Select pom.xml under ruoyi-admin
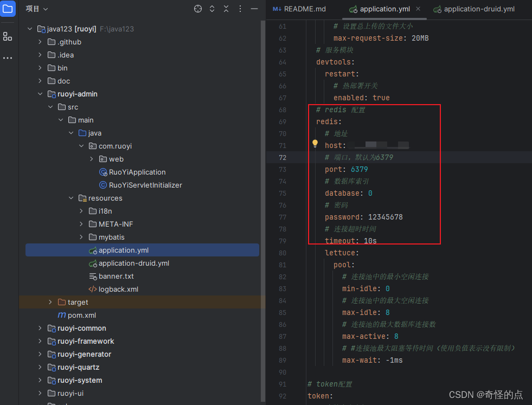532x405 pixels. 82,316
